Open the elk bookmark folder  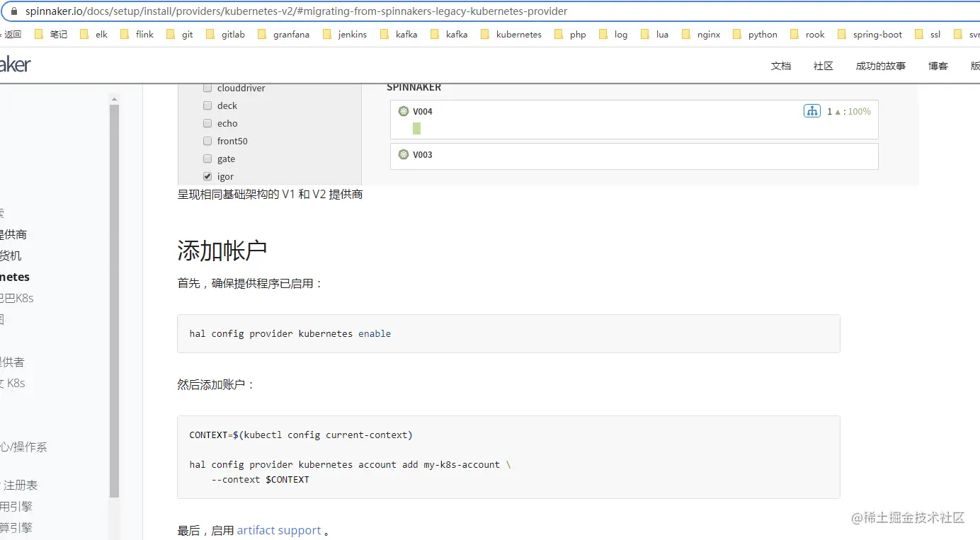tap(94, 34)
